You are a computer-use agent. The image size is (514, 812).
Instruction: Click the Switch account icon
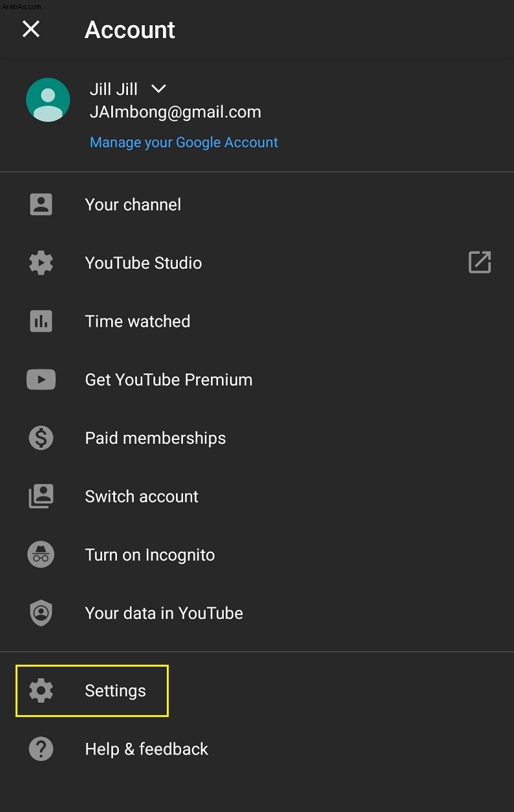point(41,496)
